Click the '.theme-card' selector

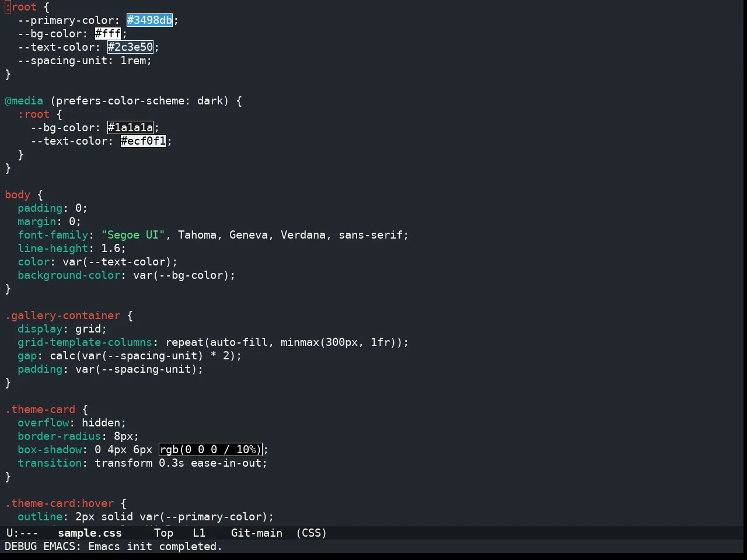click(x=40, y=409)
